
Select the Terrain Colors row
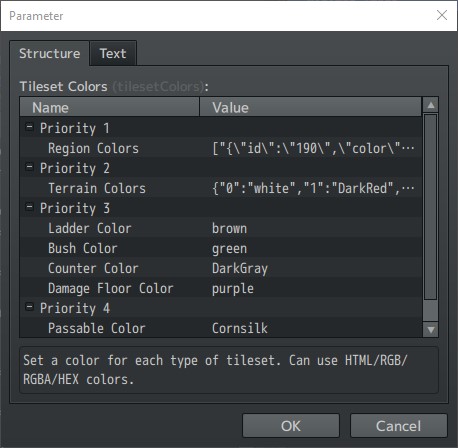[221, 187]
